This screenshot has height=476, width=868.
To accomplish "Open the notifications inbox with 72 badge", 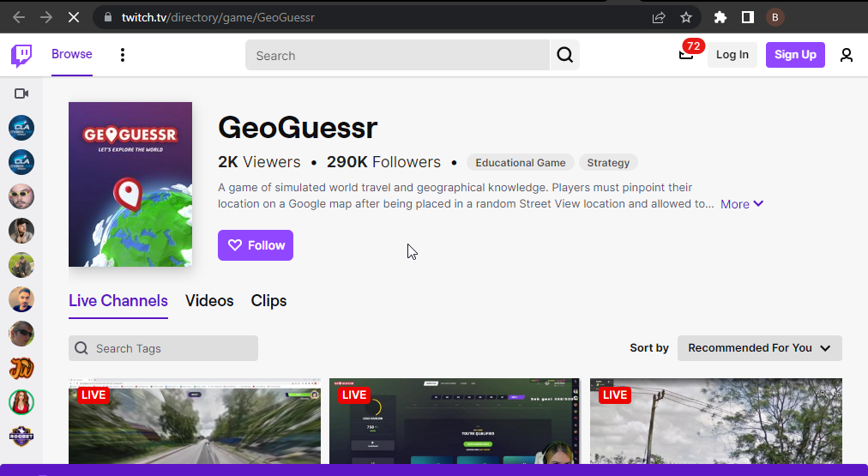I will (686, 54).
